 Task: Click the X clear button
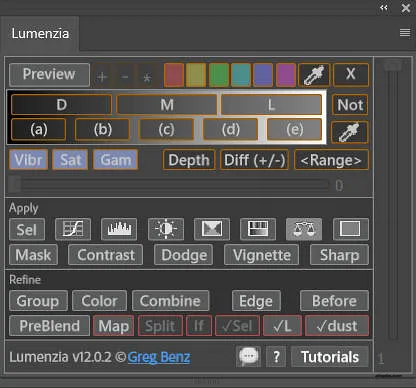(351, 75)
